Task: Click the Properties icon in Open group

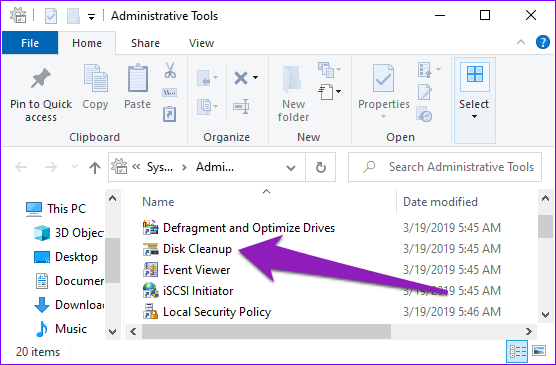Action: [383, 78]
